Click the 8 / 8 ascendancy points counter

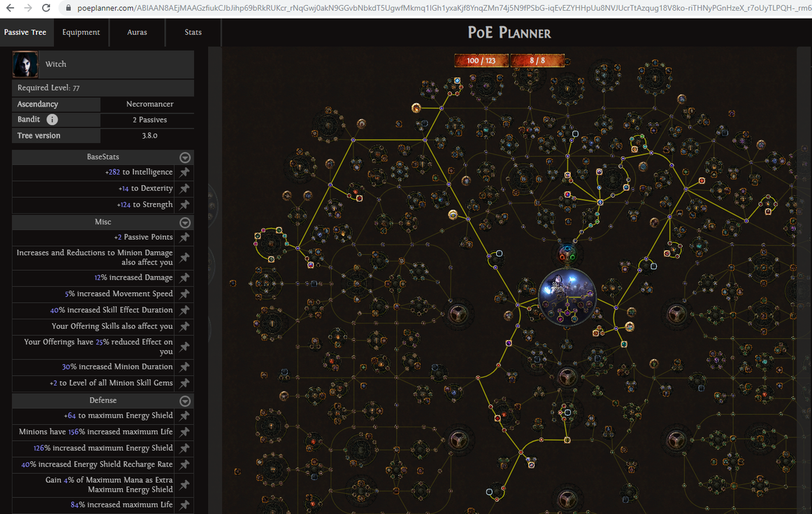coord(538,60)
